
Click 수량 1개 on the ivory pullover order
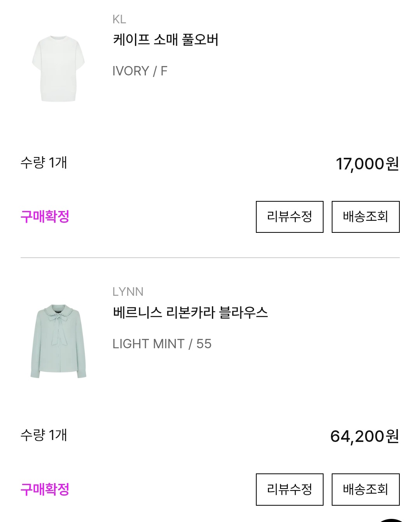pyautogui.click(x=44, y=162)
